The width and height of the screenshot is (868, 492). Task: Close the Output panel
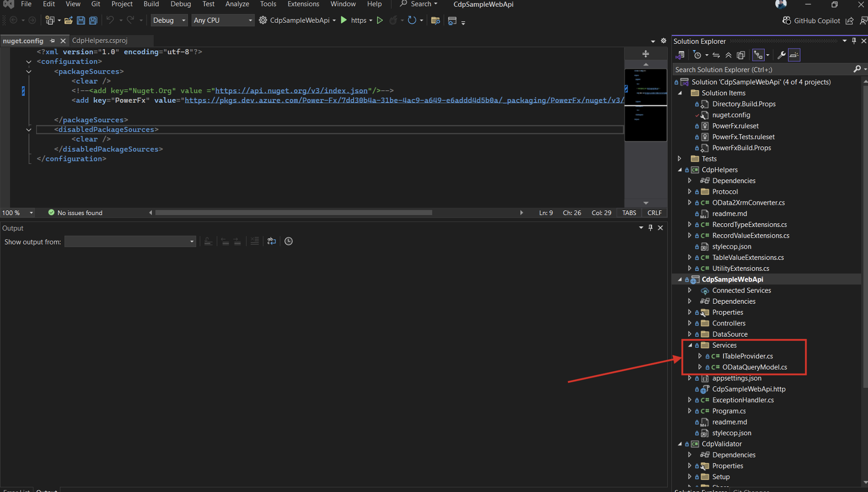tap(660, 227)
